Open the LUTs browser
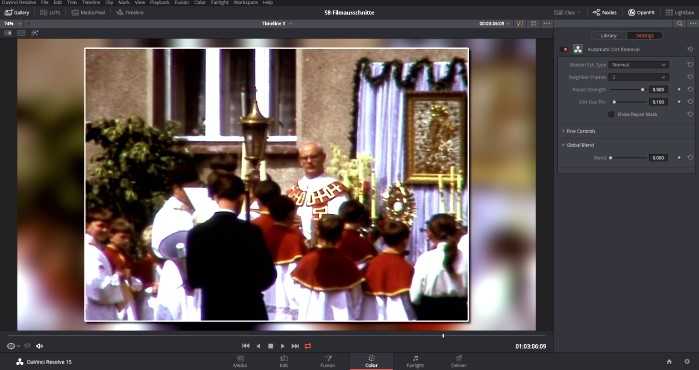 coord(50,12)
